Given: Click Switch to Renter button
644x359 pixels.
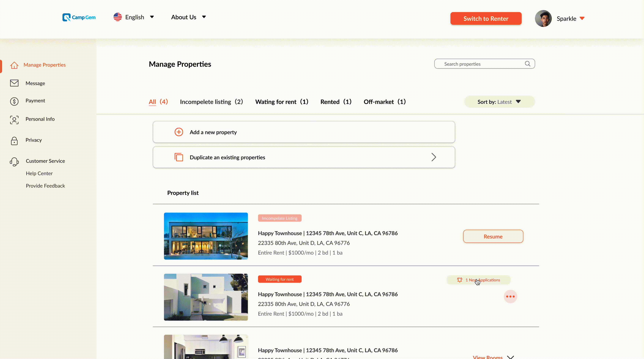Looking at the screenshot, I should (486, 18).
